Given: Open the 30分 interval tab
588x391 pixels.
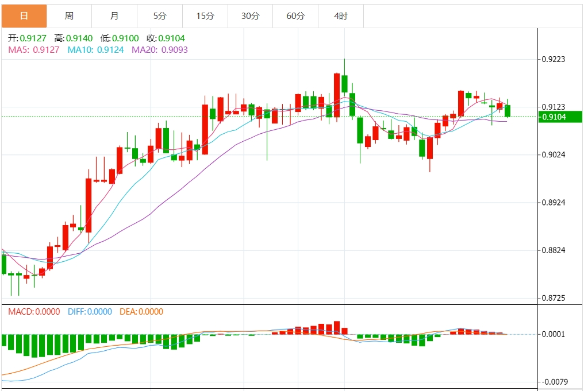Looking at the screenshot, I should pyautogui.click(x=250, y=16).
